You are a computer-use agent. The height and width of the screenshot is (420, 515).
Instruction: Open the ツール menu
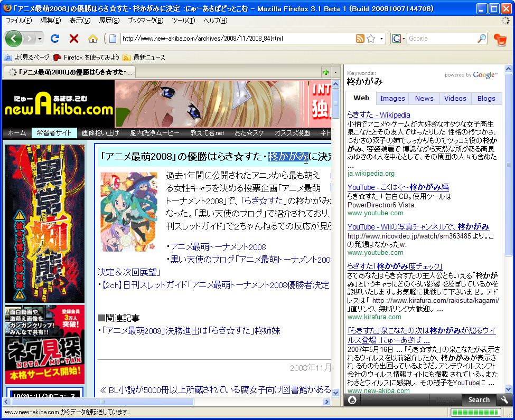click(x=183, y=21)
